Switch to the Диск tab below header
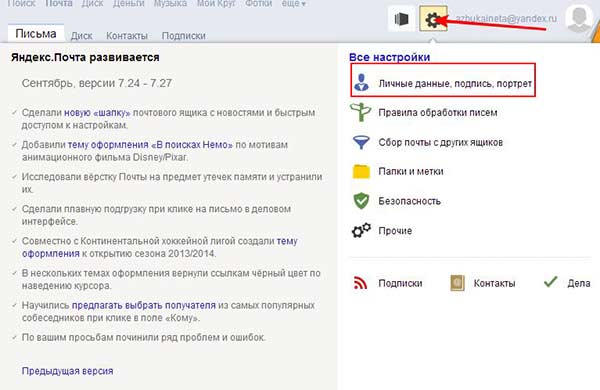 click(x=82, y=36)
